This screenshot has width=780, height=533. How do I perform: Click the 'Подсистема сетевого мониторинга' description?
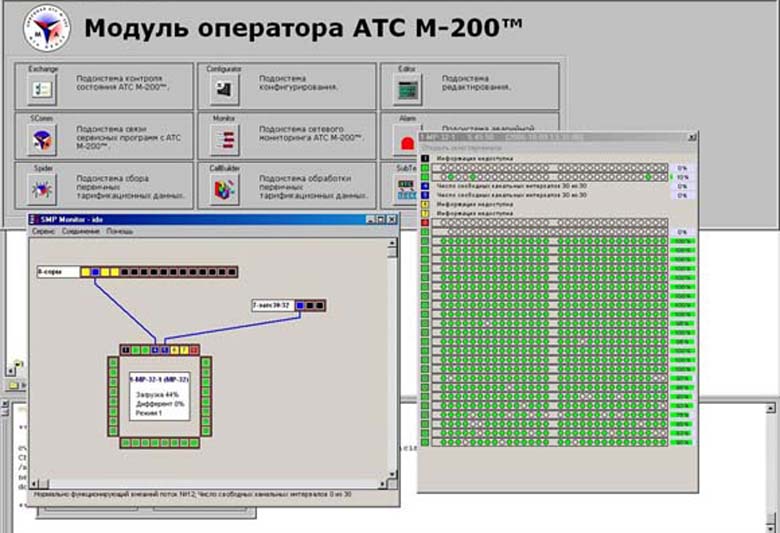point(311,133)
